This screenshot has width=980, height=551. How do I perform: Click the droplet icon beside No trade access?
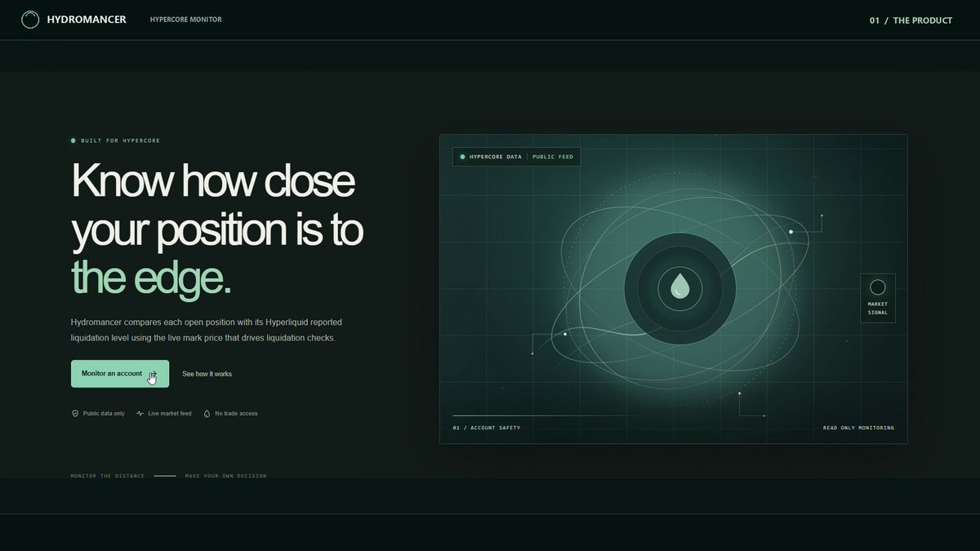click(x=207, y=414)
